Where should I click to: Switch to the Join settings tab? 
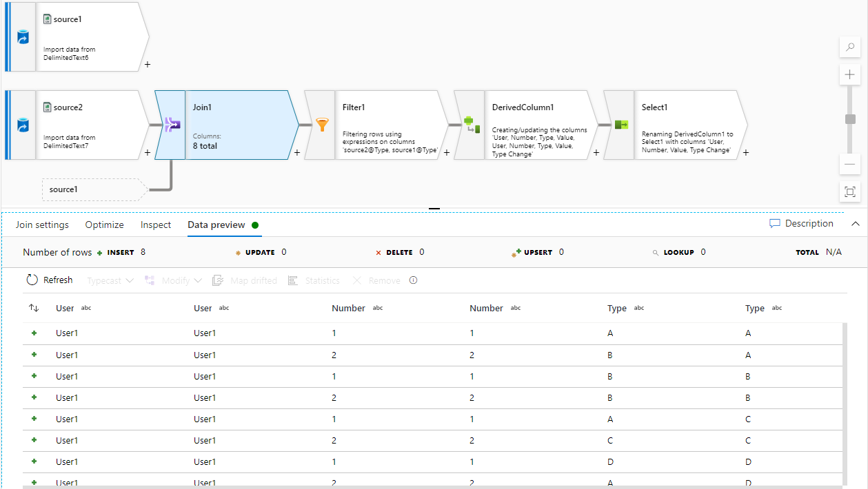pyautogui.click(x=42, y=225)
